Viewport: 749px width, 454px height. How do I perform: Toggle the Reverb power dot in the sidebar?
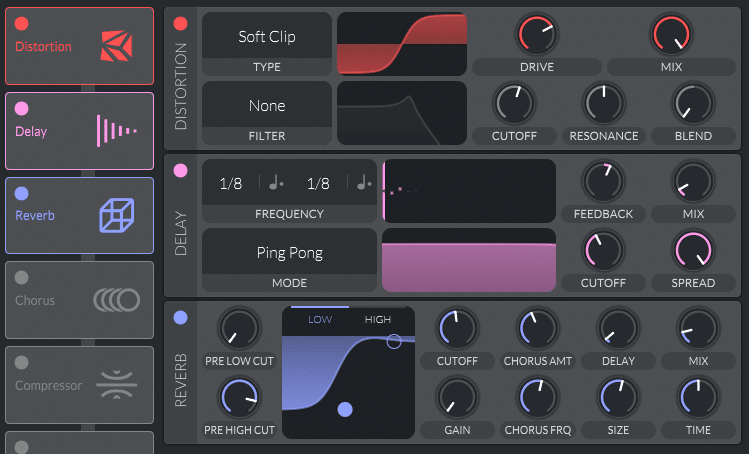[21, 193]
